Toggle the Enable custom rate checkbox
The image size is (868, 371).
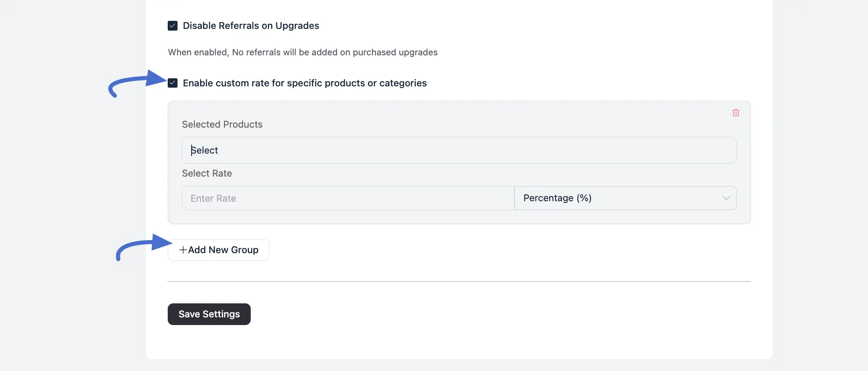[x=172, y=83]
